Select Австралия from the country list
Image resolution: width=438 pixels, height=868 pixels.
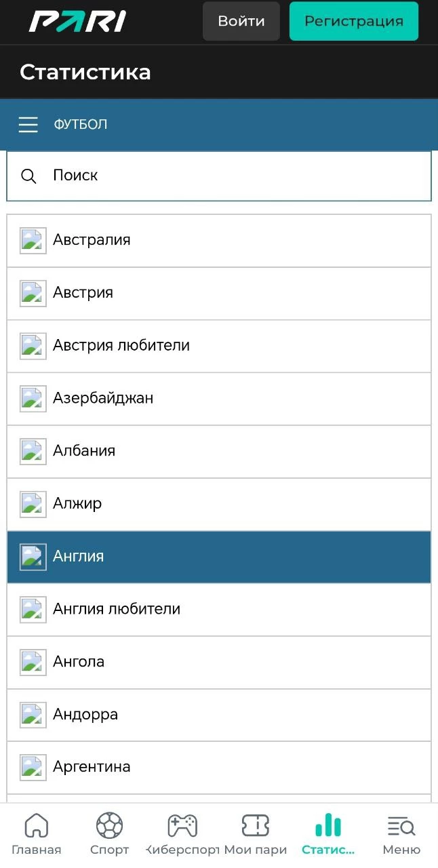[219, 241]
